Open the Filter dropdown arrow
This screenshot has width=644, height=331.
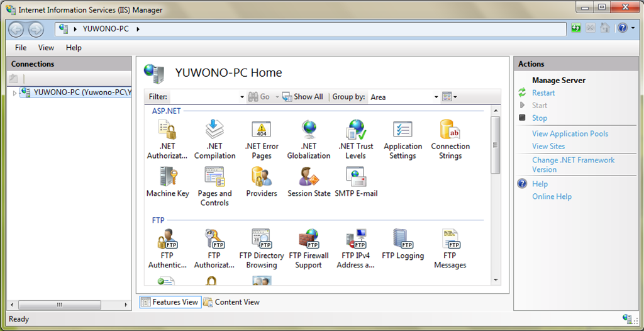242,98
